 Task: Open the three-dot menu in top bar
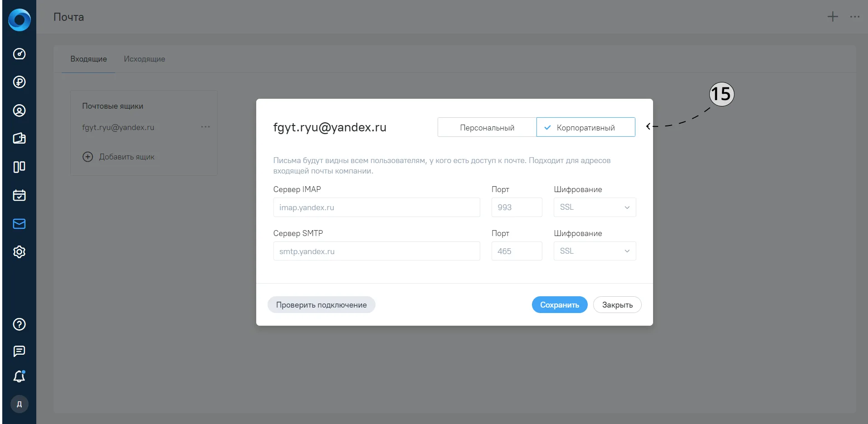point(855,17)
